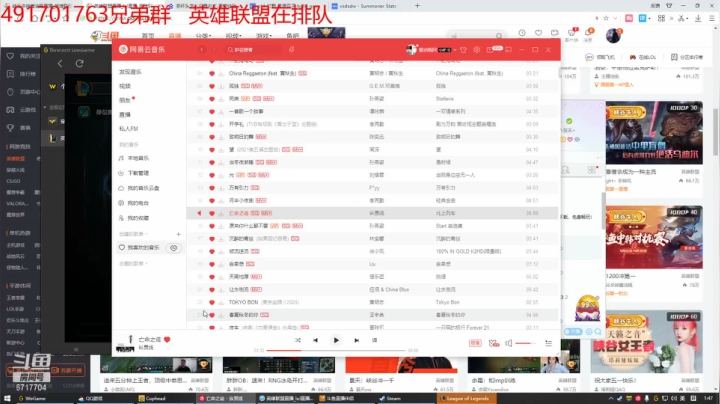
Task: Toggle heart on the currently playing row
Action: tap(212, 213)
